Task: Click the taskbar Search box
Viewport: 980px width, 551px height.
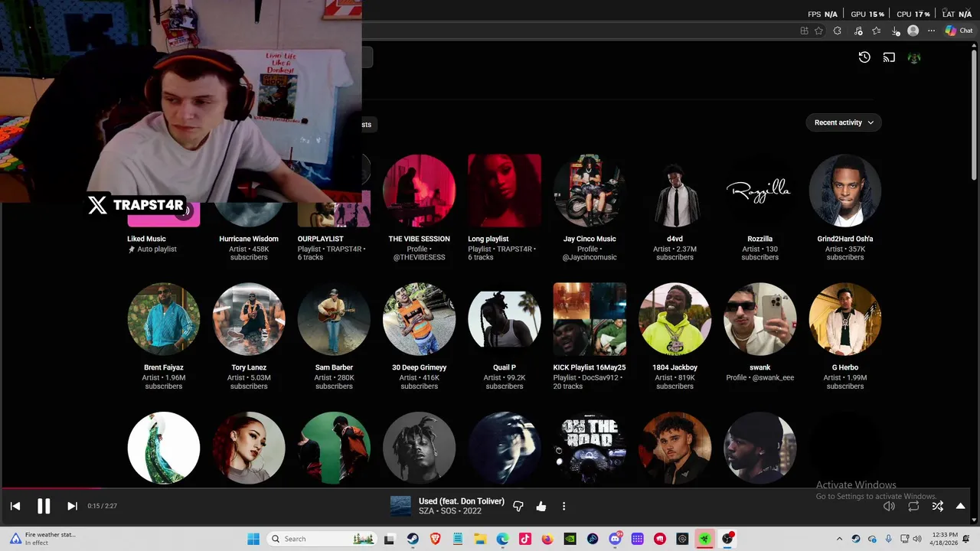Action: 322,539
